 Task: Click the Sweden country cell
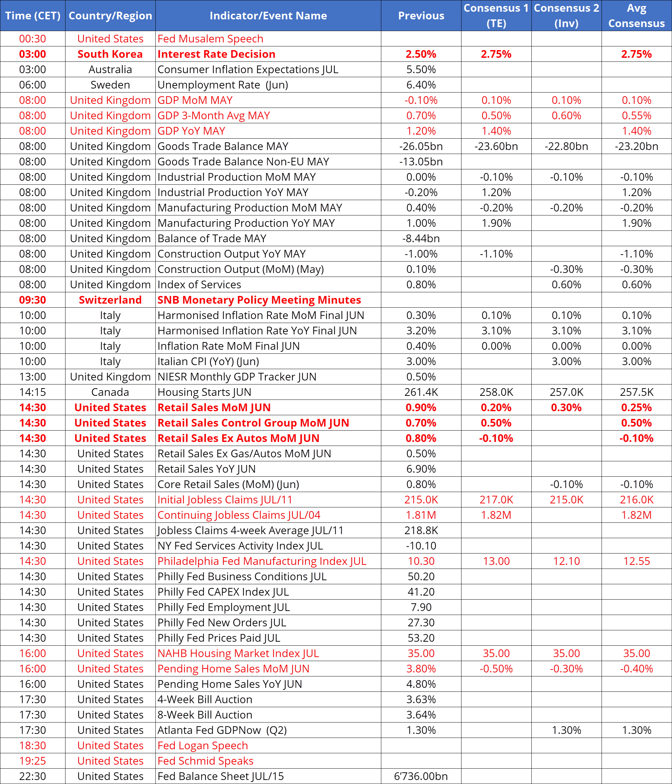coord(110,85)
